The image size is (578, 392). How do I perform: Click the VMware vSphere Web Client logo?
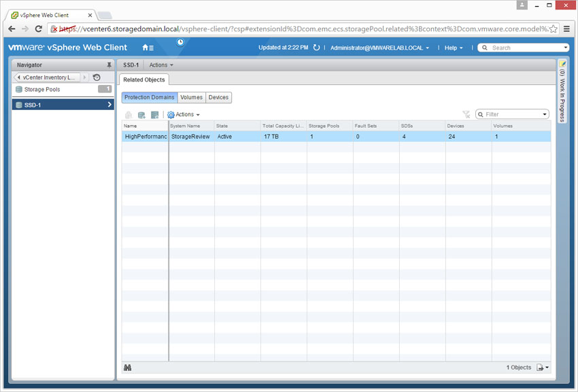pyautogui.click(x=67, y=48)
